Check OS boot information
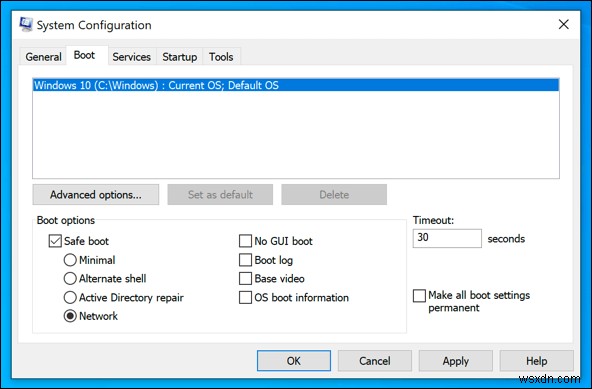Viewport: 592px width, 389px height. (x=245, y=297)
